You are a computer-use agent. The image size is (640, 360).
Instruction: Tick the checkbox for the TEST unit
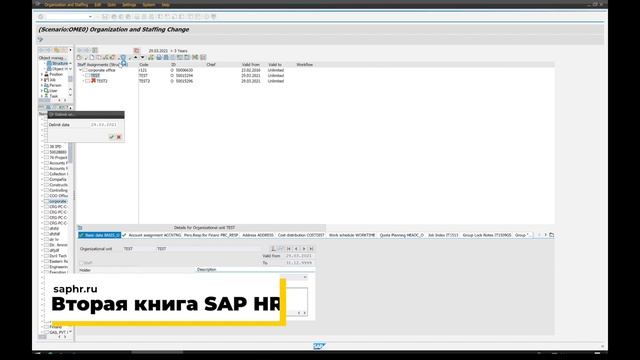point(88,76)
